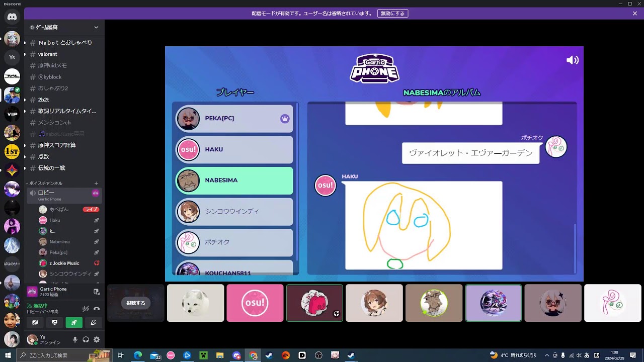The height and width of the screenshot is (362, 644).
Task: Select the ロビー voice channel
Action: (x=64, y=195)
